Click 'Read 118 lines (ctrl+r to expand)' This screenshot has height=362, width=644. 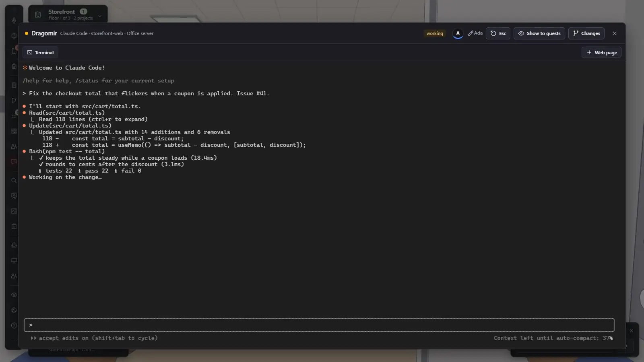pyautogui.click(x=93, y=119)
